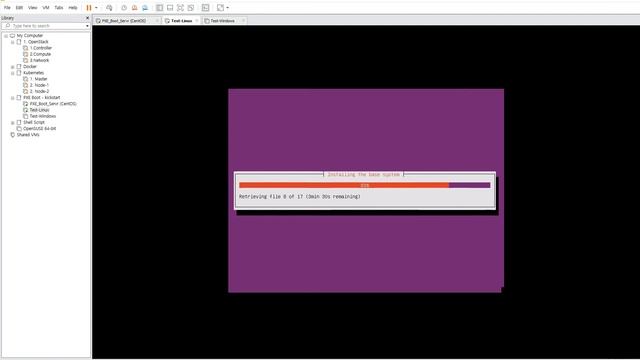Open the Edit menu

tap(19, 8)
